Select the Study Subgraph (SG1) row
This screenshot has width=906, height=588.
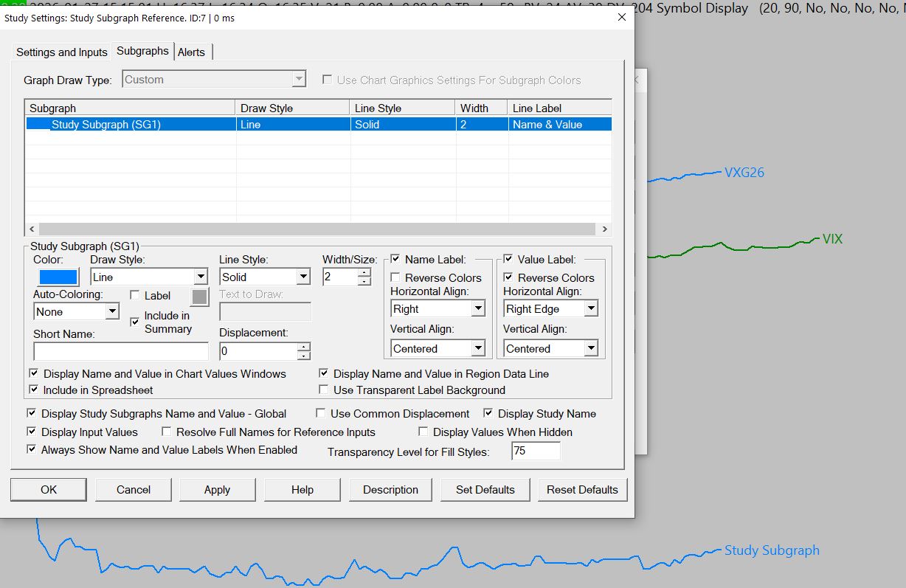click(106, 125)
